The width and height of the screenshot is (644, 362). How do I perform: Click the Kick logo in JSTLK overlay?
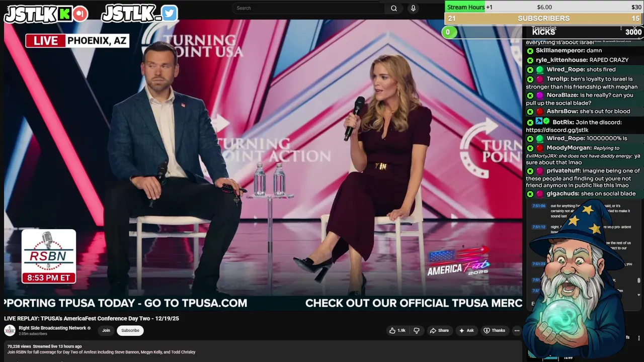point(64,14)
